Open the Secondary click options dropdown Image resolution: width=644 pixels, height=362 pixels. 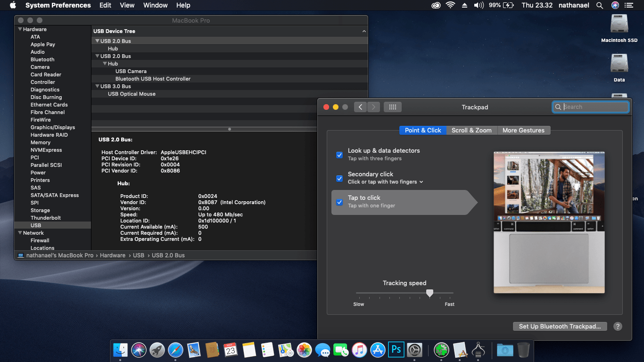[421, 182]
